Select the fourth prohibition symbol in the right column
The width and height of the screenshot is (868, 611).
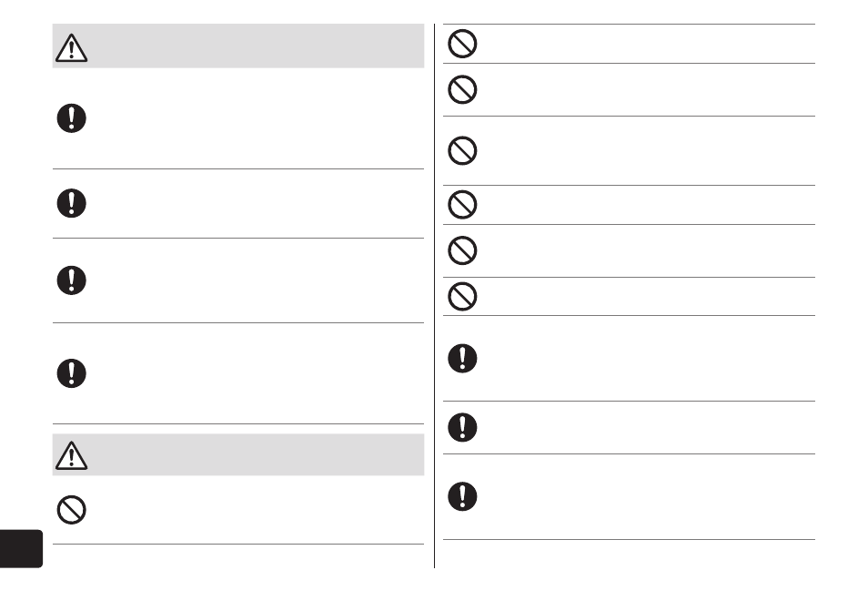462,204
